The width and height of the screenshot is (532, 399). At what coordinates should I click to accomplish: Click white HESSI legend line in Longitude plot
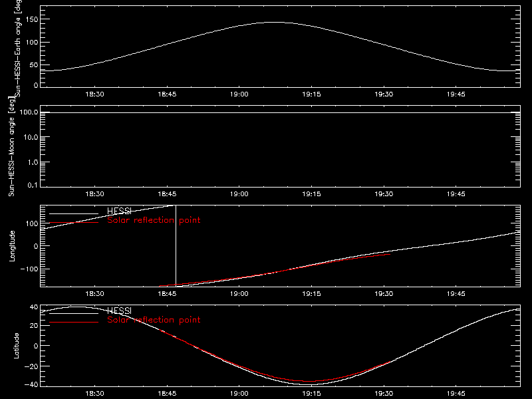[x=74, y=213]
